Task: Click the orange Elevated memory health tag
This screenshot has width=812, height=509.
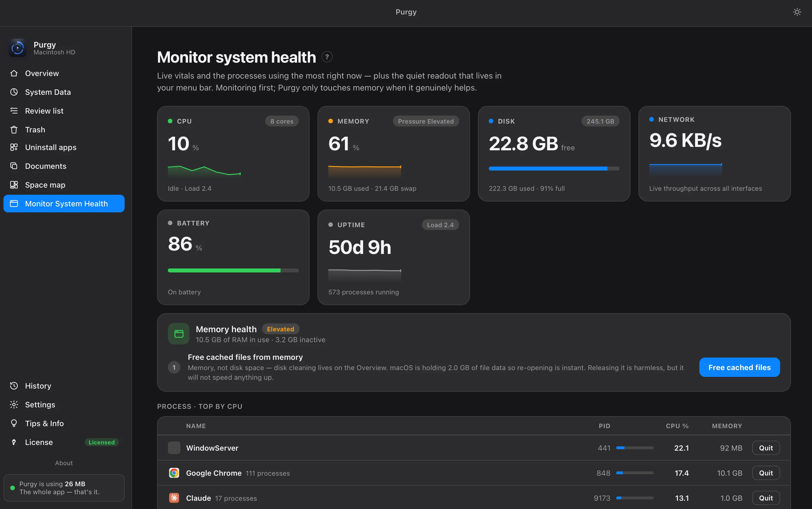Action: tap(281, 329)
